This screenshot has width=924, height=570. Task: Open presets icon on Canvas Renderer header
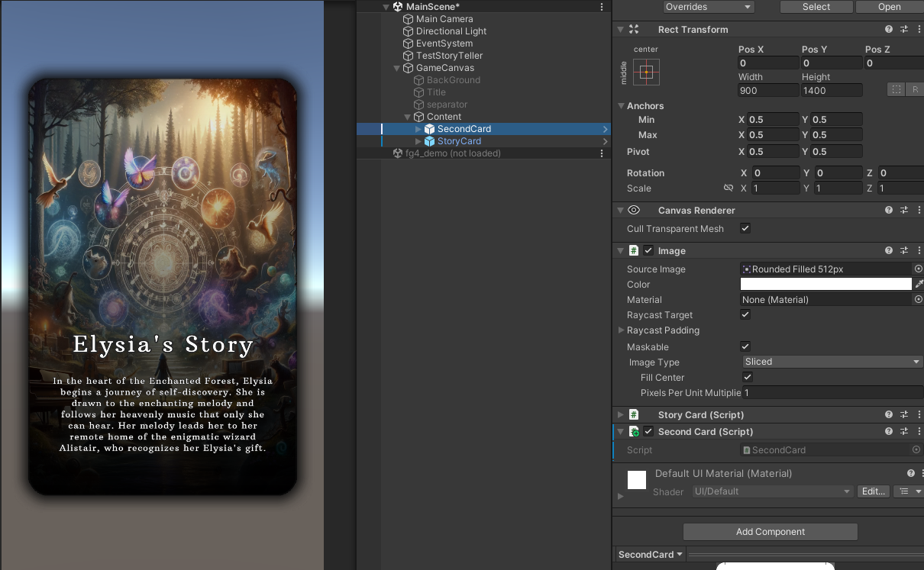pyautogui.click(x=903, y=211)
